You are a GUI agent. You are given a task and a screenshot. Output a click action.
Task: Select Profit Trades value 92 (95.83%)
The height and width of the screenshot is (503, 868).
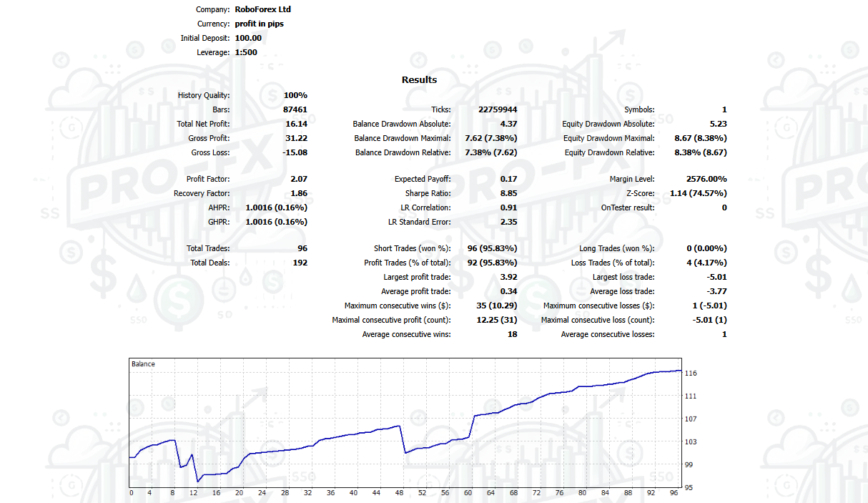(492, 263)
